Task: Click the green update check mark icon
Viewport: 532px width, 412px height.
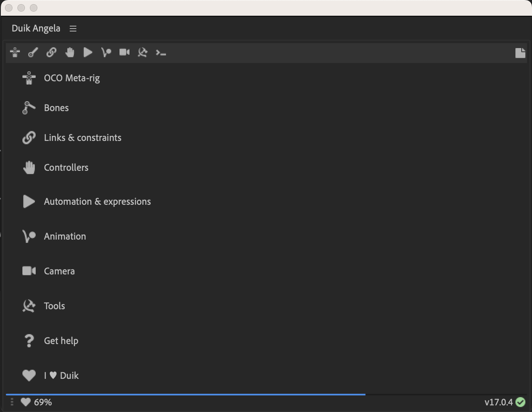Action: click(x=520, y=402)
